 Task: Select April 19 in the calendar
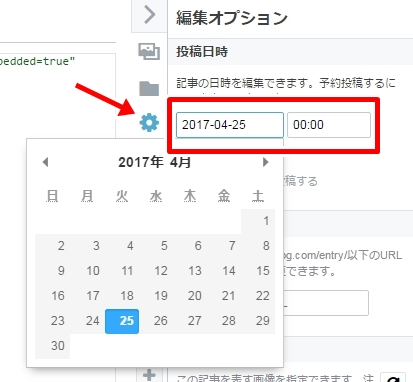point(156,296)
